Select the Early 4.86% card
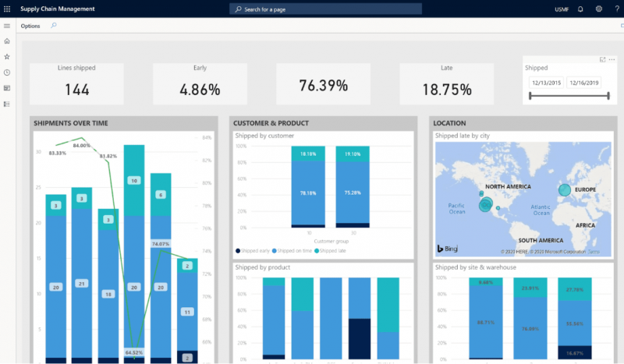624x364 pixels. click(200, 84)
